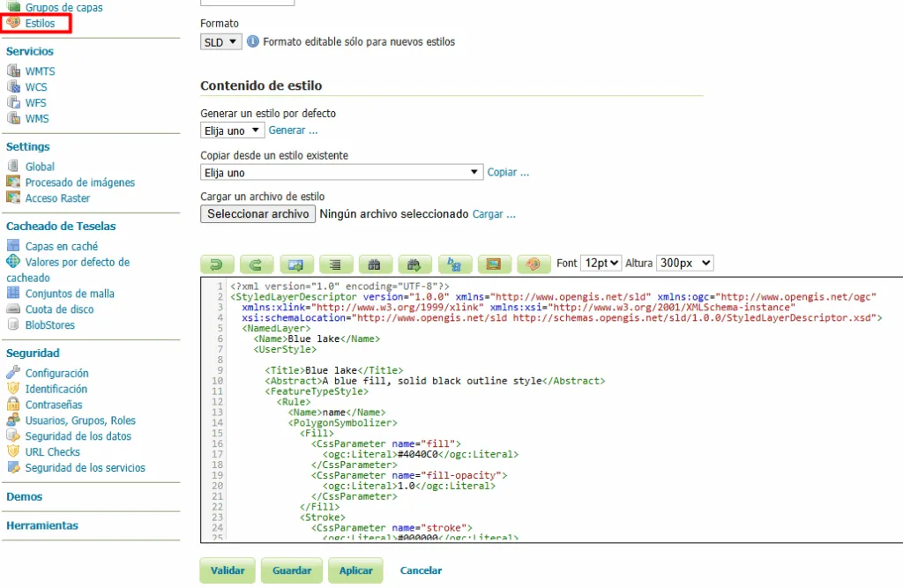The width and height of the screenshot is (903, 588).
Task: Click the Configuración wrench icon
Action: (x=13, y=372)
